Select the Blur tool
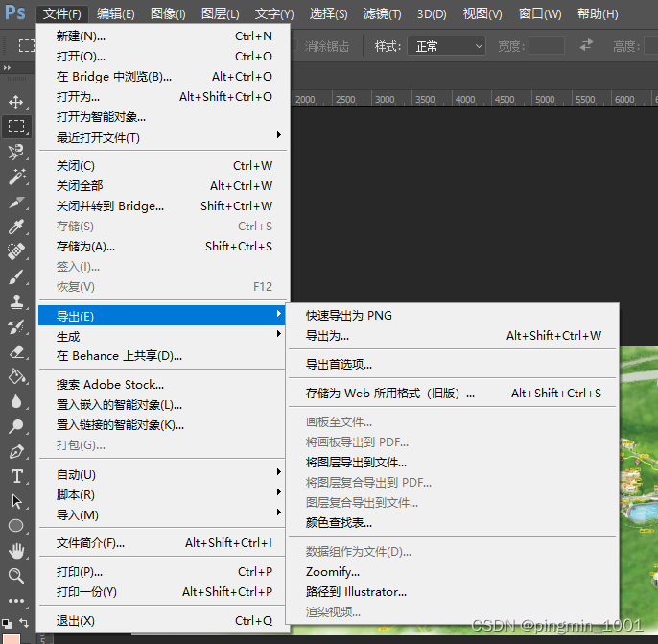Image resolution: width=658 pixels, height=644 pixels. pyautogui.click(x=16, y=401)
